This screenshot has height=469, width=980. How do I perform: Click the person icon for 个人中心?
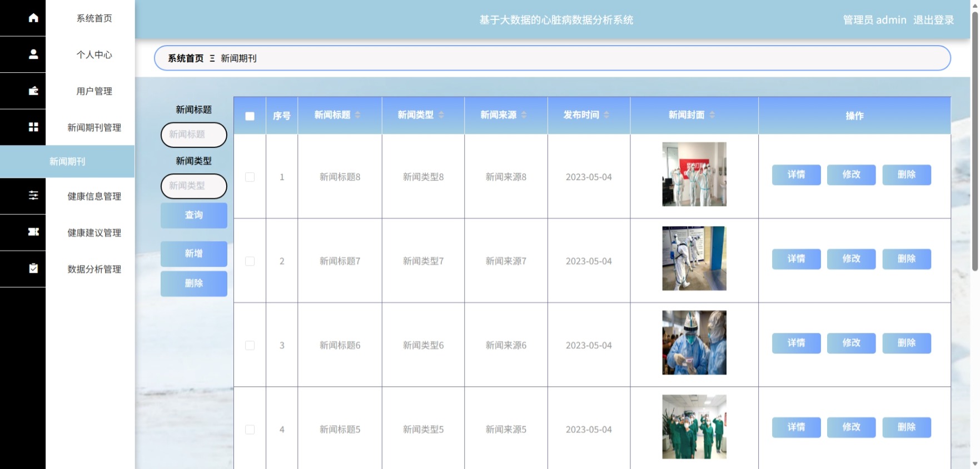[33, 54]
